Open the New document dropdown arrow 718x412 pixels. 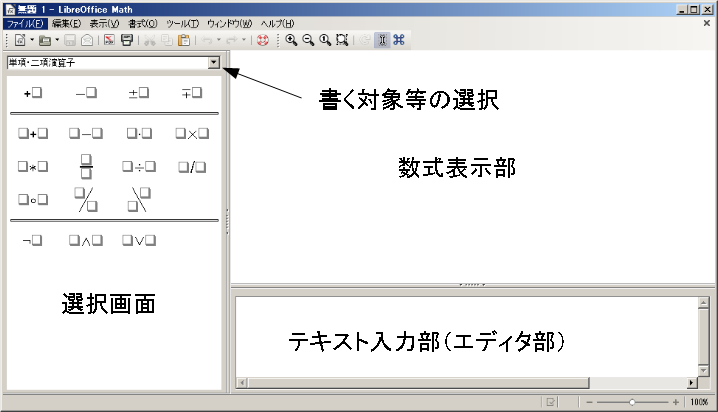[x=32, y=40]
